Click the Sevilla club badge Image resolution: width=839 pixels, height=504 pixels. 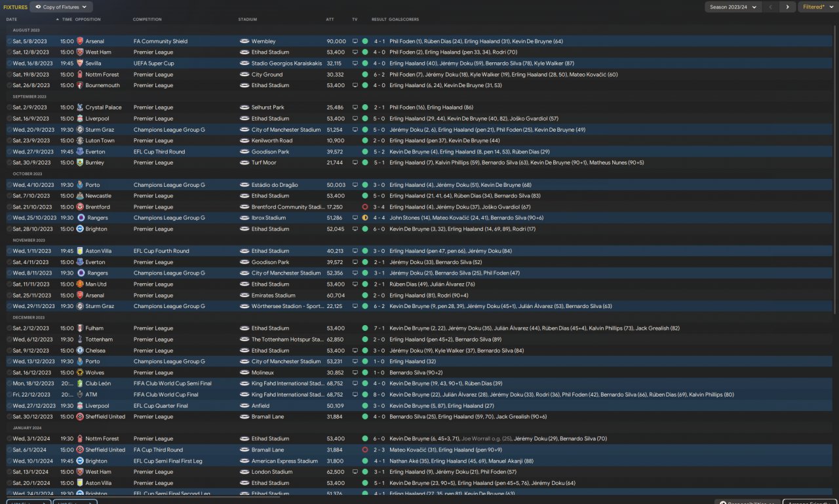81,64
